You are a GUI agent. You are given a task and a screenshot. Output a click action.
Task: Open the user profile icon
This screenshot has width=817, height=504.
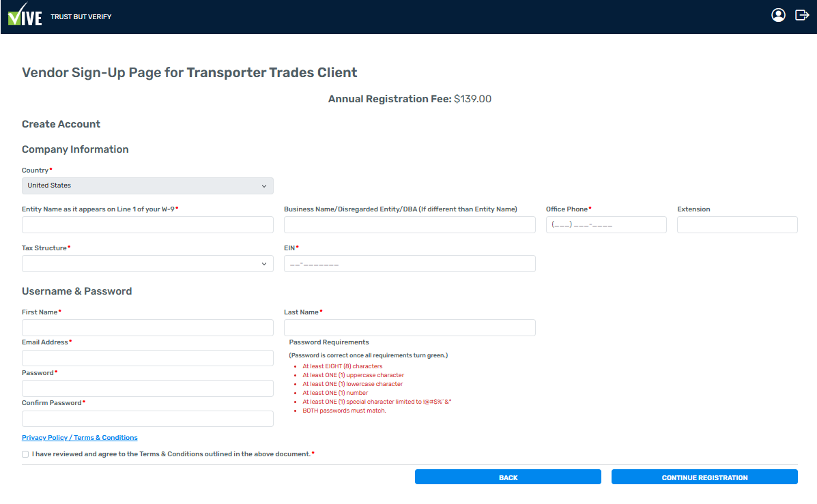point(778,15)
